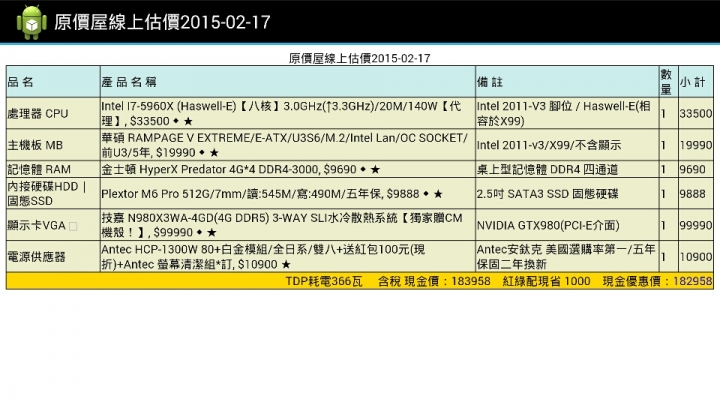Select the Intel 2011-V3 腳位 note cell

567,113
